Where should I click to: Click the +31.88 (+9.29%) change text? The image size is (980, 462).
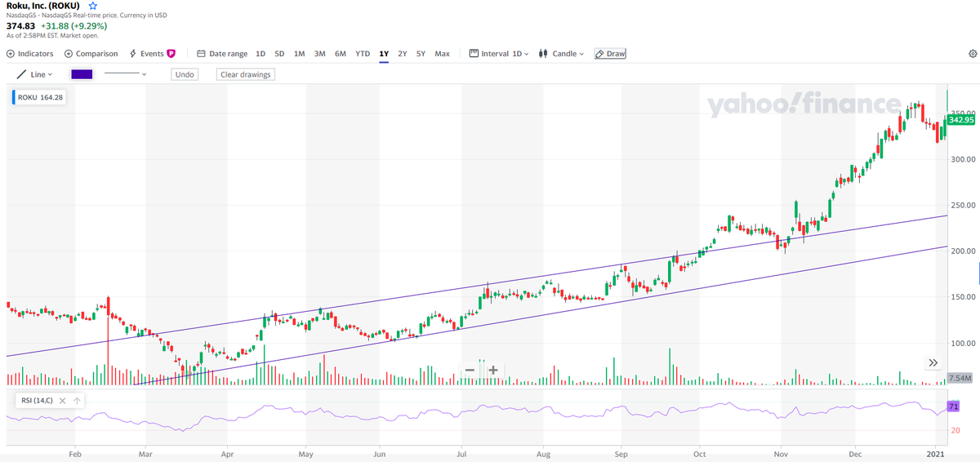point(74,26)
